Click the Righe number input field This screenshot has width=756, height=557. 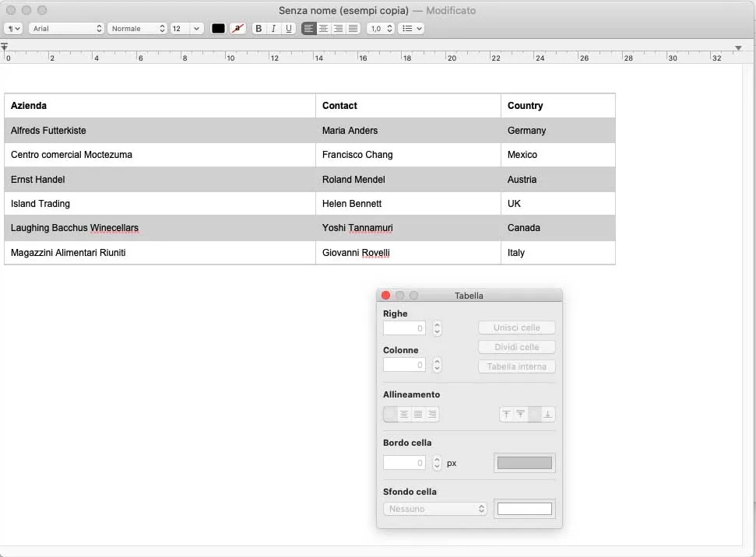(404, 328)
